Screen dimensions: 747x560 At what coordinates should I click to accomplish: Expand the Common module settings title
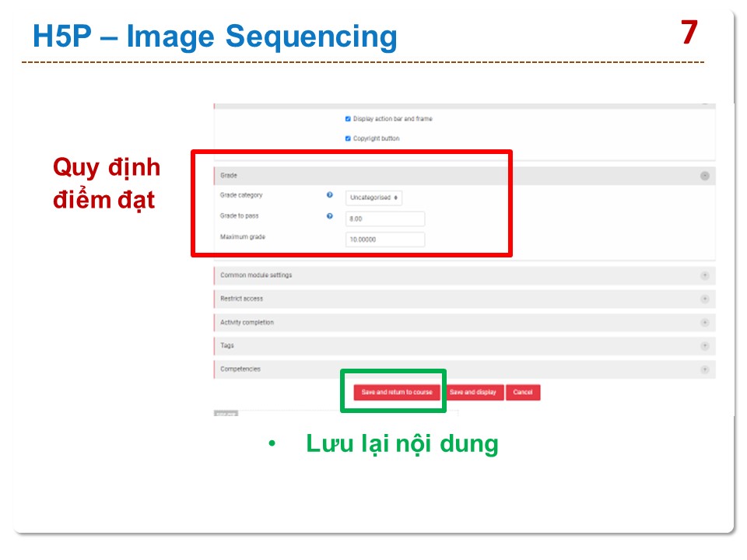coord(256,275)
